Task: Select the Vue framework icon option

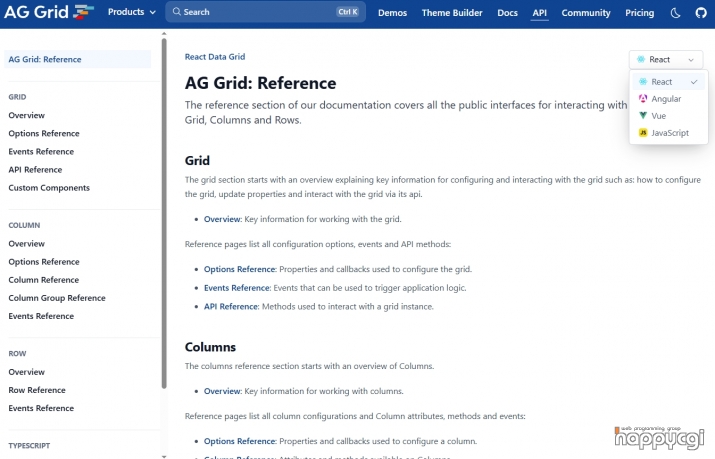Action: point(643,116)
